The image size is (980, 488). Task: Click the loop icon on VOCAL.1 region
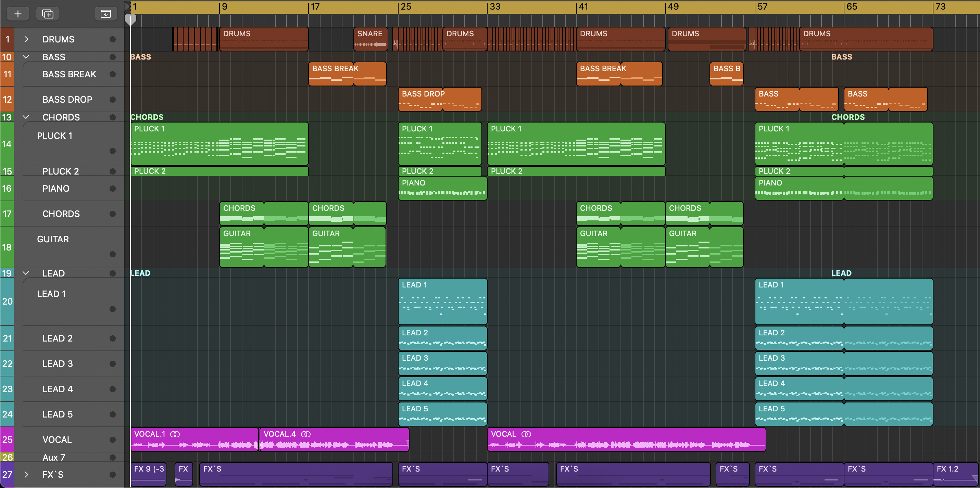(x=175, y=434)
